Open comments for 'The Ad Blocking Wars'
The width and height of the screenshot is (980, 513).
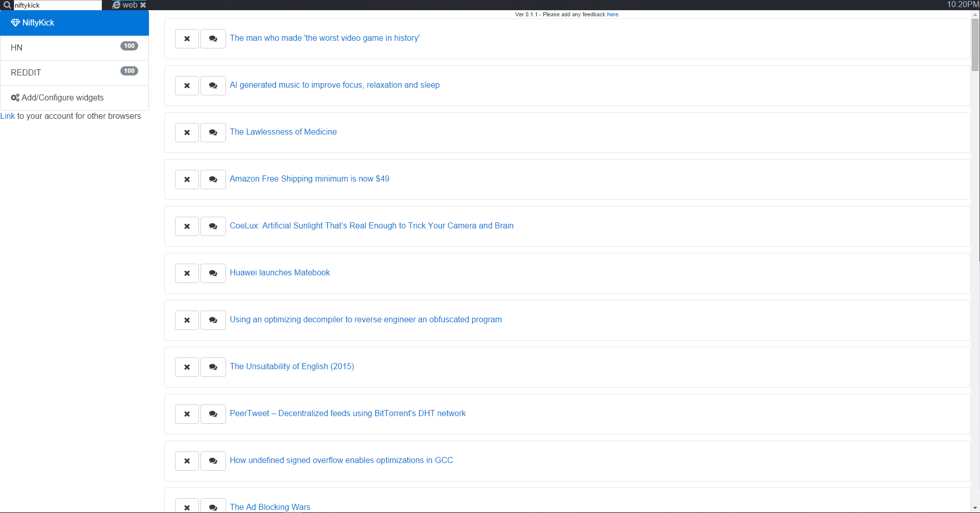(213, 506)
